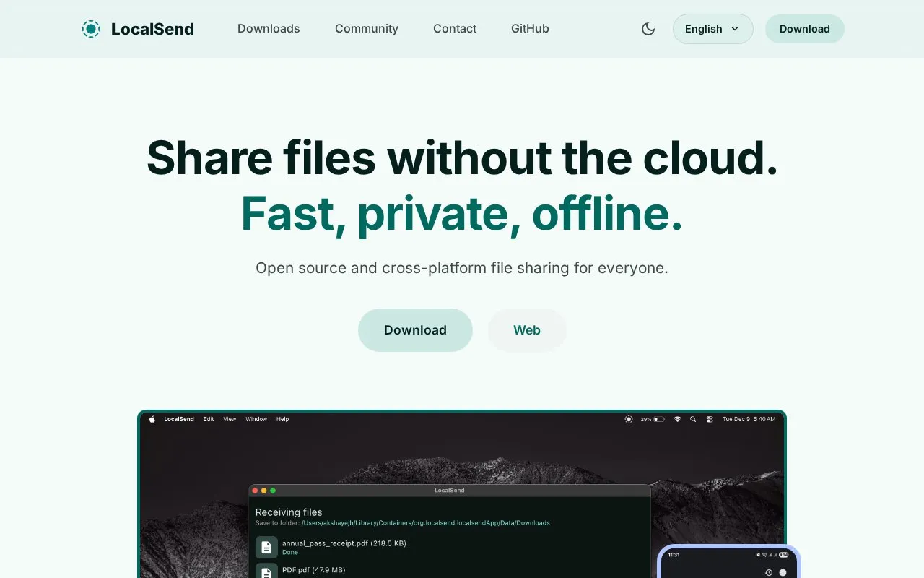Click the battery 29% indicator in the screenshot
Viewport: 924px width, 578px height.
(653, 419)
